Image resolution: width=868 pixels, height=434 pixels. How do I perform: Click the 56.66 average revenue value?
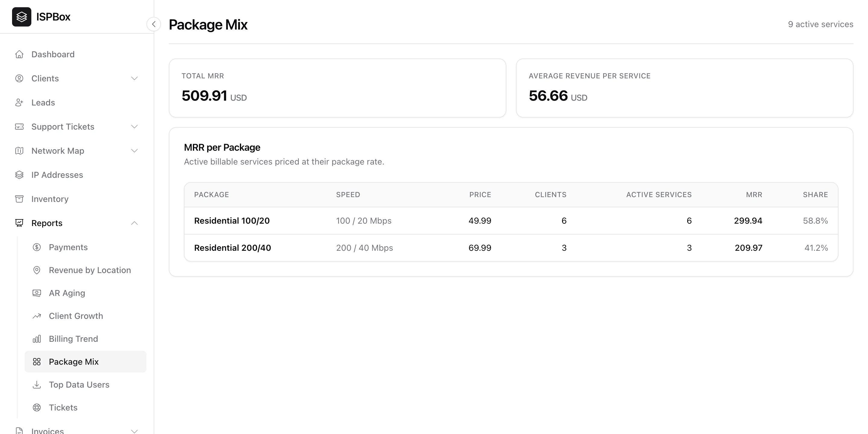point(548,96)
